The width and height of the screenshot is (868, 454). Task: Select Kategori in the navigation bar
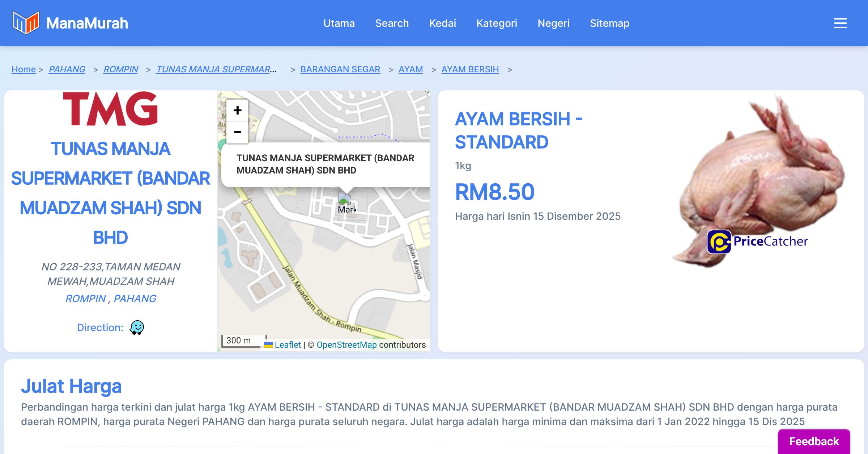tap(497, 23)
